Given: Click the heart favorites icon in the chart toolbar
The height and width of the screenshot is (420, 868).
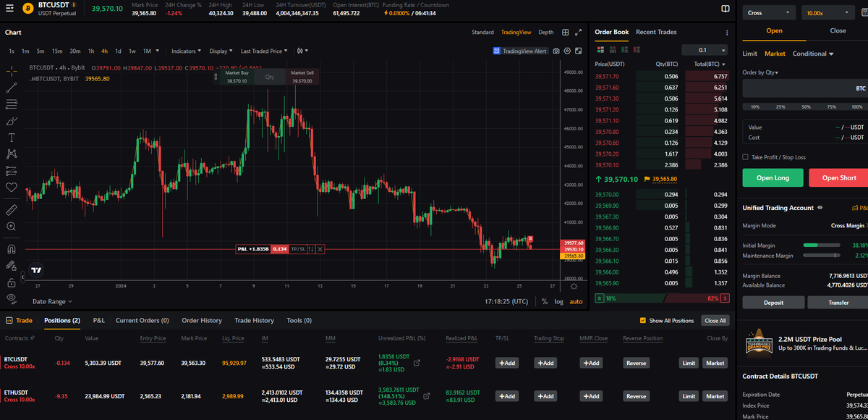Looking at the screenshot, I should 12,188.
